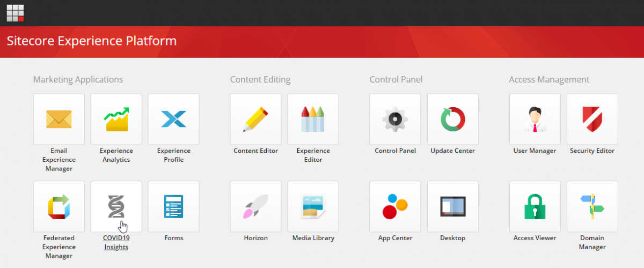The height and width of the screenshot is (268, 644).
Task: Launch the Update Center icon
Action: coord(452,119)
